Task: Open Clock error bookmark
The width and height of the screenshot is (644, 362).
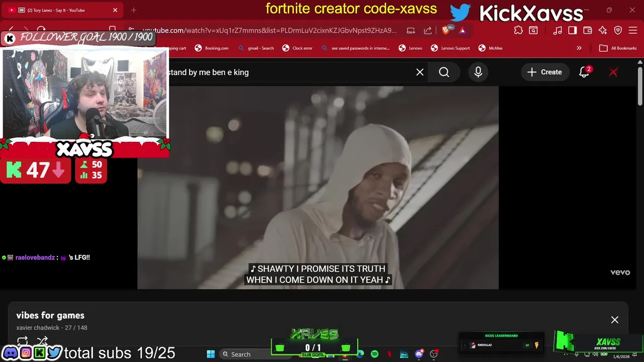Action: pyautogui.click(x=297, y=48)
